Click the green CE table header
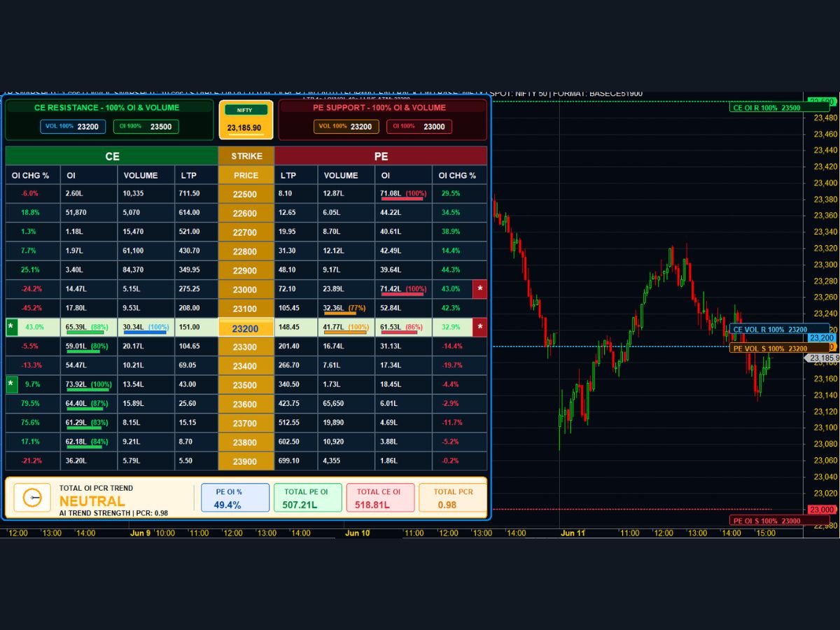The height and width of the screenshot is (630, 840). coord(112,156)
